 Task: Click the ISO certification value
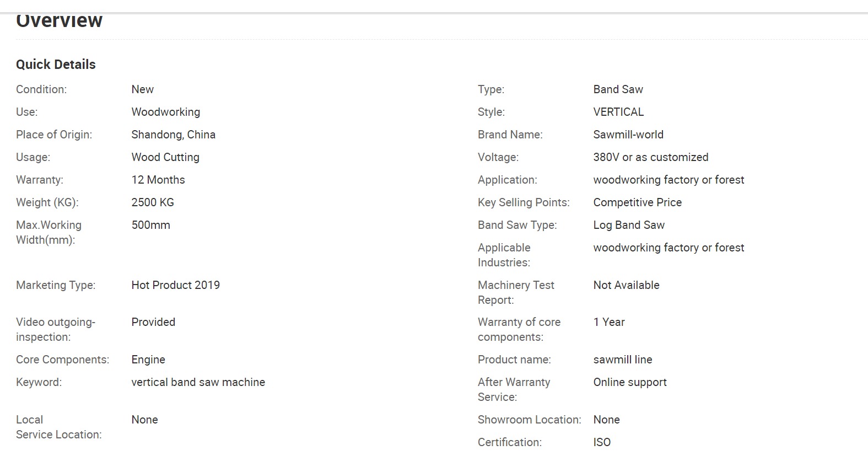pos(602,442)
